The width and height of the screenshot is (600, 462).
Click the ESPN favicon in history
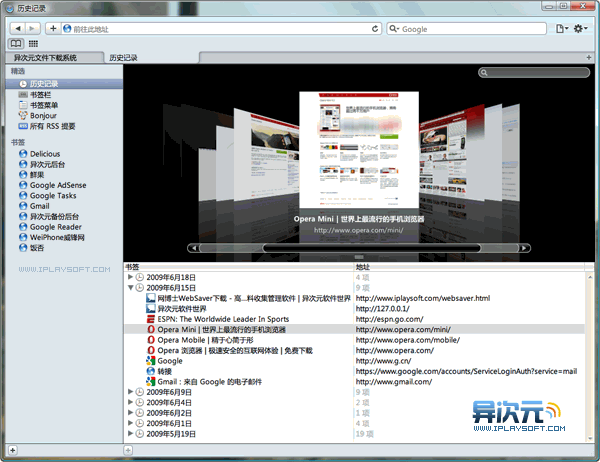point(151,319)
